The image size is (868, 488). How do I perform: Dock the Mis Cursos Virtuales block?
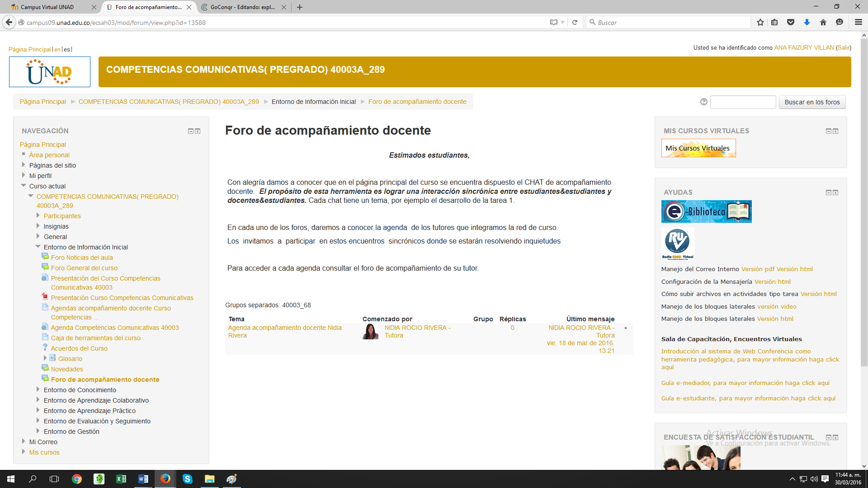[x=835, y=131]
